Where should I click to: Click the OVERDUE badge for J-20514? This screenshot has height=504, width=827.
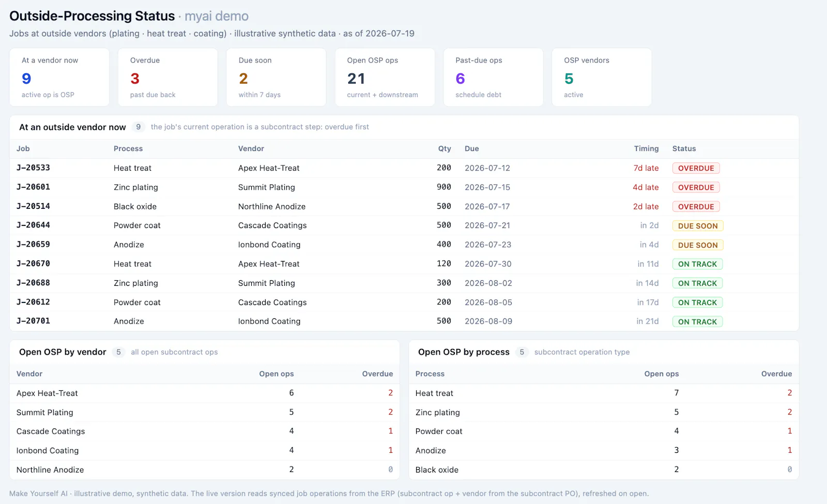tap(696, 207)
